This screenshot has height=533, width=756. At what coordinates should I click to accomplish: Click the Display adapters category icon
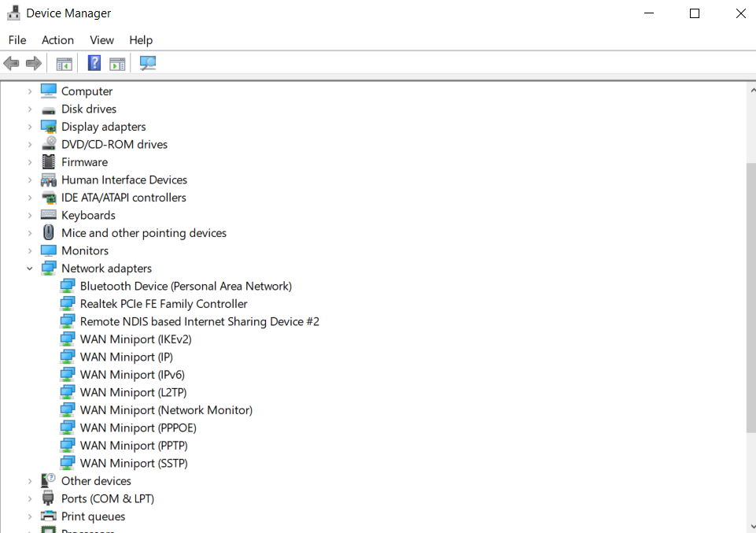[48, 127]
